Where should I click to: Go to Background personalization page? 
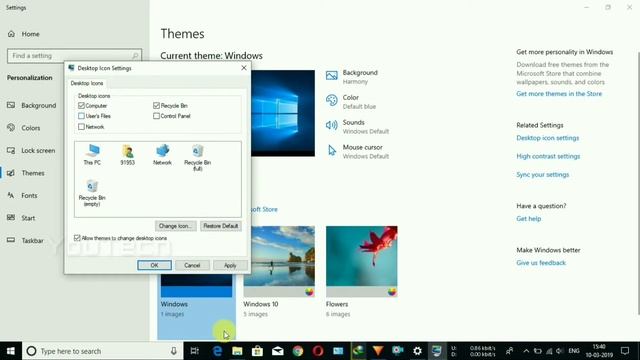[32, 105]
